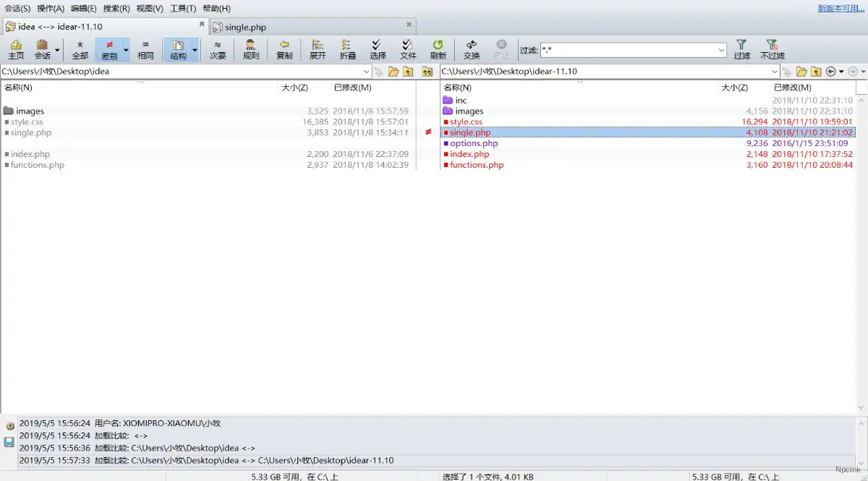Switch to the single.php tab
This screenshot has width=868, height=481.
pos(245,27)
